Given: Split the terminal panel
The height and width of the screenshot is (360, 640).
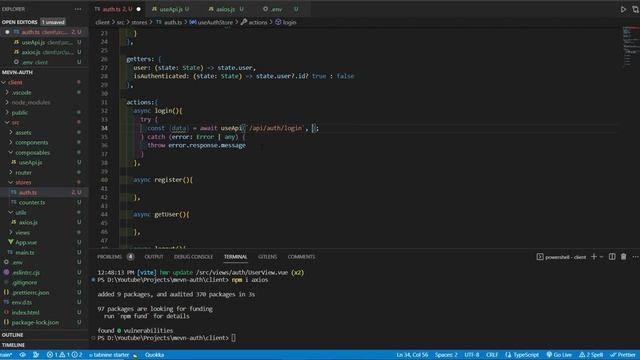Looking at the screenshot, I should [612, 257].
